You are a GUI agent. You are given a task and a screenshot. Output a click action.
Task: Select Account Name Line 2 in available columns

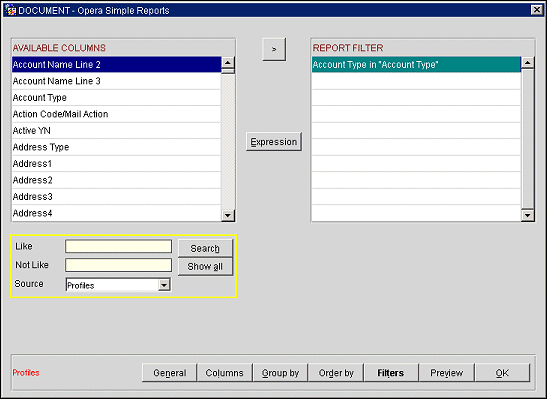tap(117, 65)
